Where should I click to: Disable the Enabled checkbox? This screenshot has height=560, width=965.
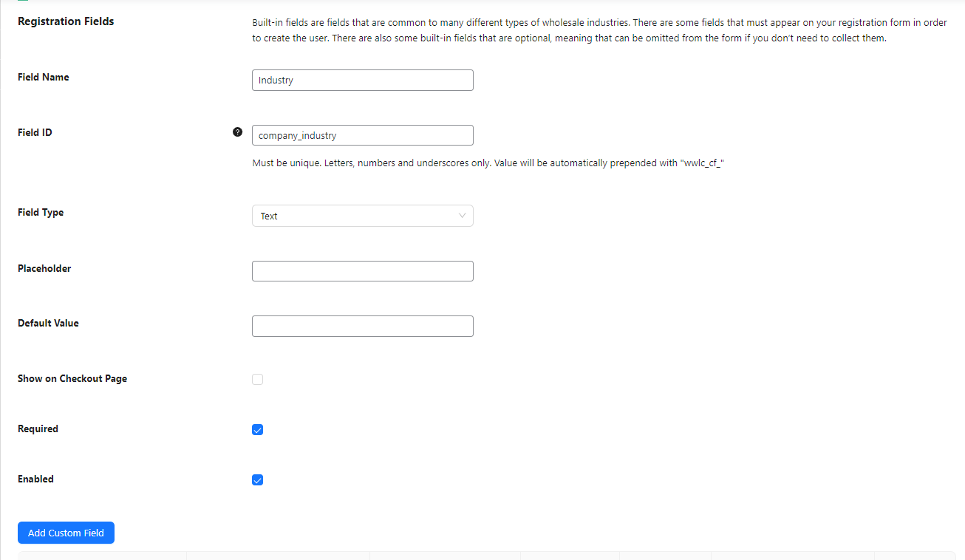(x=257, y=479)
